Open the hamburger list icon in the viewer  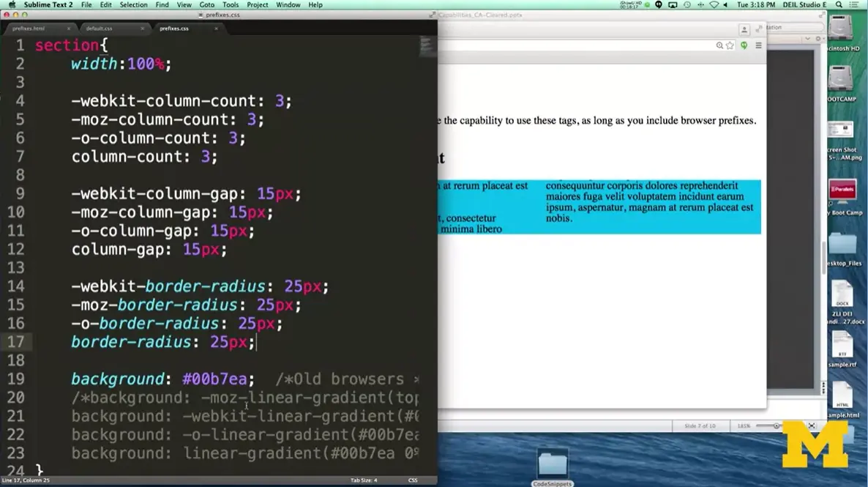(758, 45)
